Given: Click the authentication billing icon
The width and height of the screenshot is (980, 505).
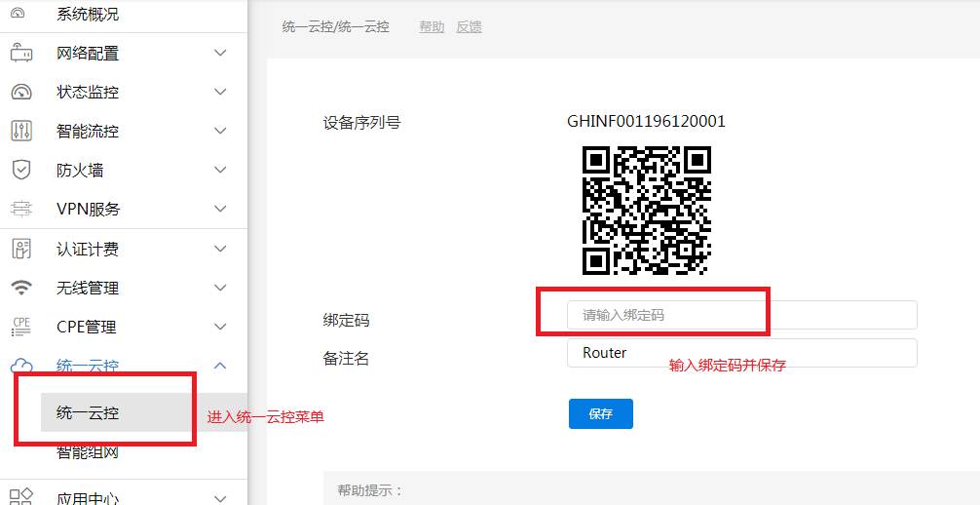Looking at the screenshot, I should tap(21, 249).
